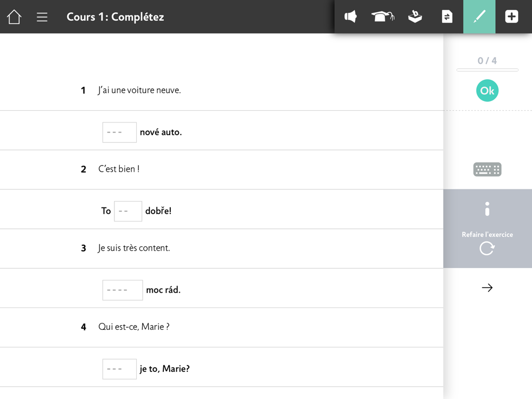The width and height of the screenshot is (532, 399).
Task: Click the info icon in sidebar
Action: (x=487, y=209)
